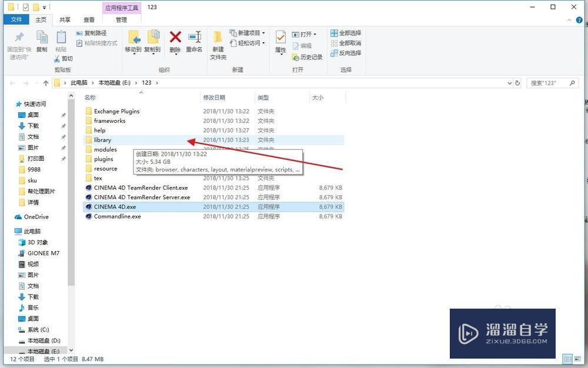Open the 打开 dropdown in the ribbon
Screen dimensions: 588x368
(304, 34)
